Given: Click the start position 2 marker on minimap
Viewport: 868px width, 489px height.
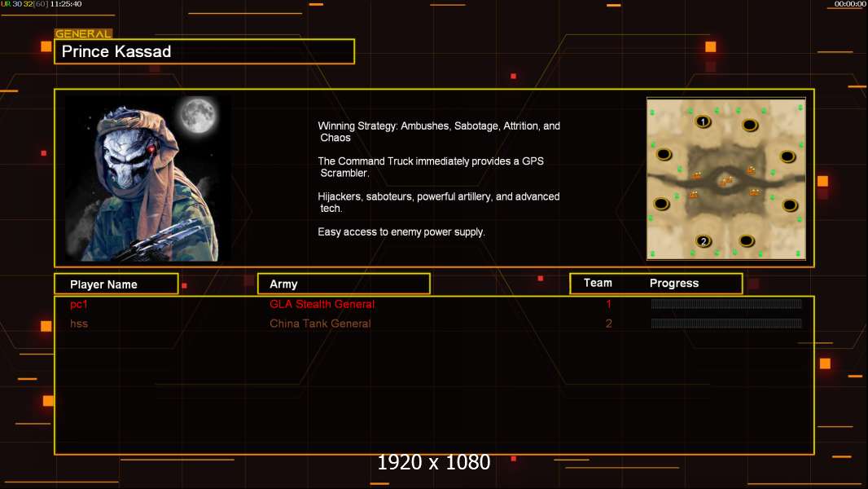Looking at the screenshot, I should coord(703,241).
